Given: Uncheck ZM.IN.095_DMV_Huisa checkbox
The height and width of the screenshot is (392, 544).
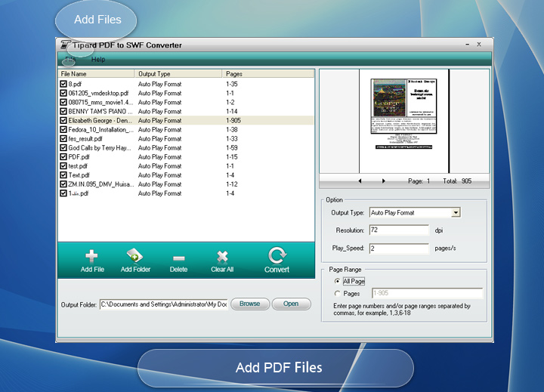Looking at the screenshot, I should pos(63,184).
